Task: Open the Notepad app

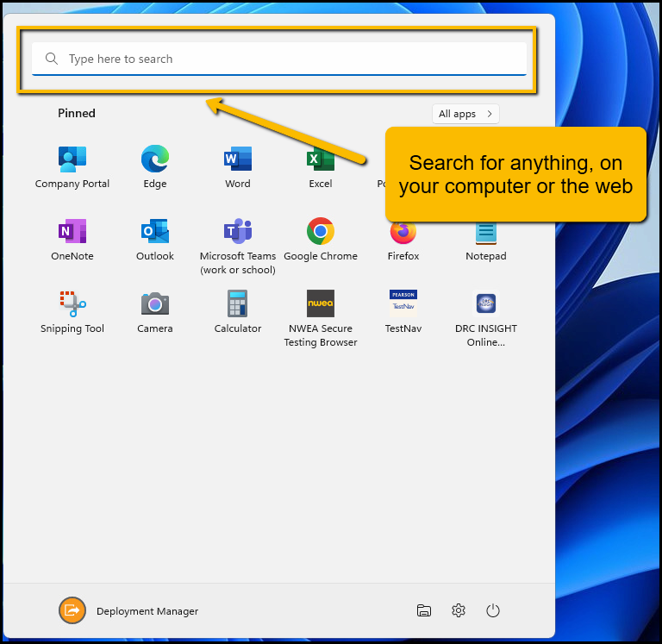Action: pos(486,240)
